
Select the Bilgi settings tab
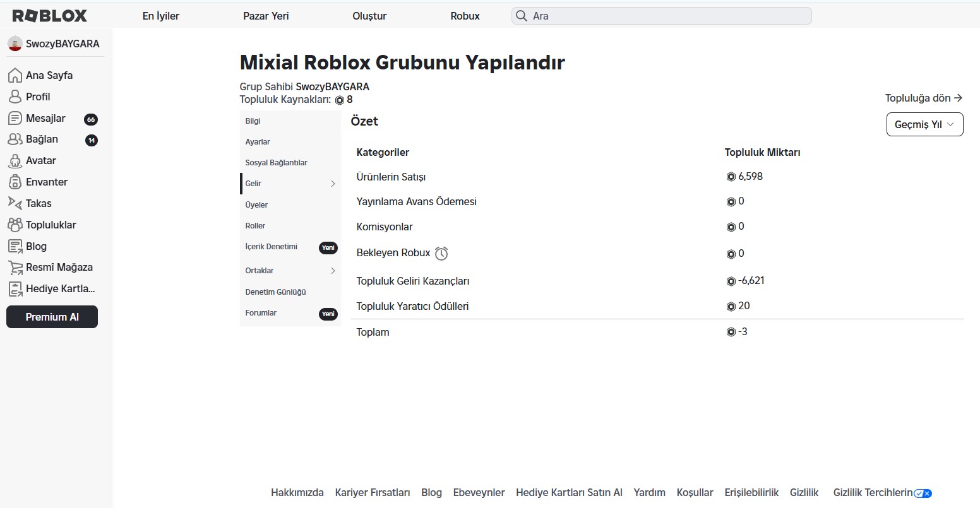290,121
